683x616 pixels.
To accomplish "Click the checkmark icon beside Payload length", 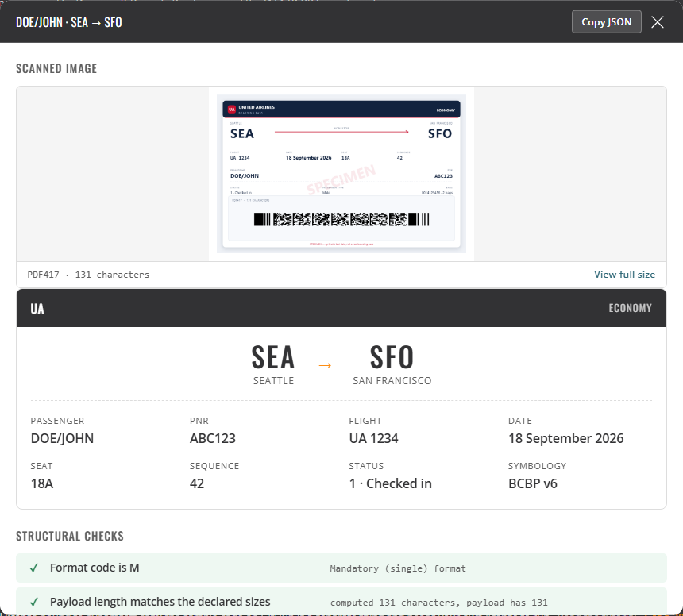I will (34, 602).
